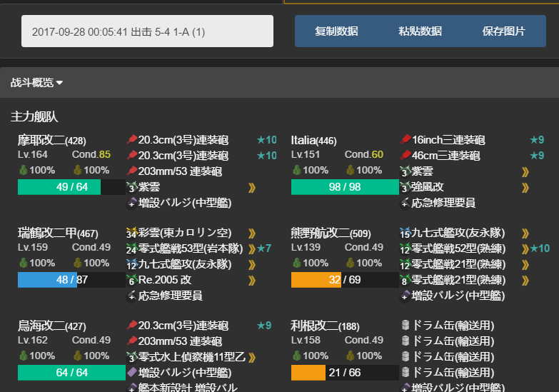Click the proficiency chevron beside 強風改
The height and width of the screenshot is (392, 559).
[525, 187]
